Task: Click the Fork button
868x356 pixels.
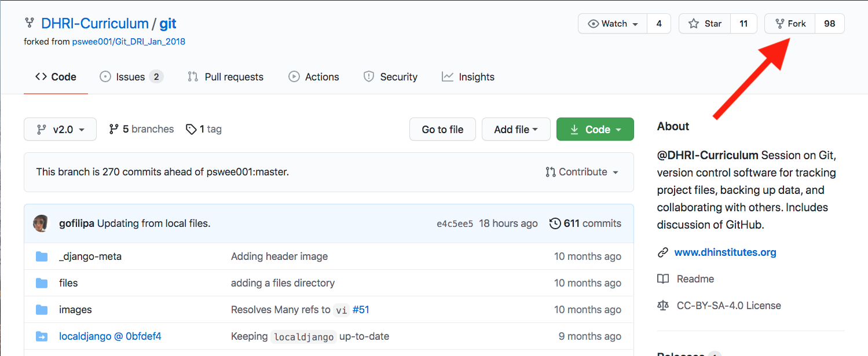Action: click(790, 24)
